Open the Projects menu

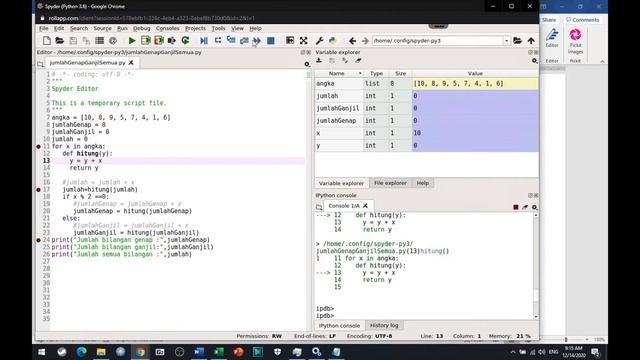pyautogui.click(x=196, y=28)
